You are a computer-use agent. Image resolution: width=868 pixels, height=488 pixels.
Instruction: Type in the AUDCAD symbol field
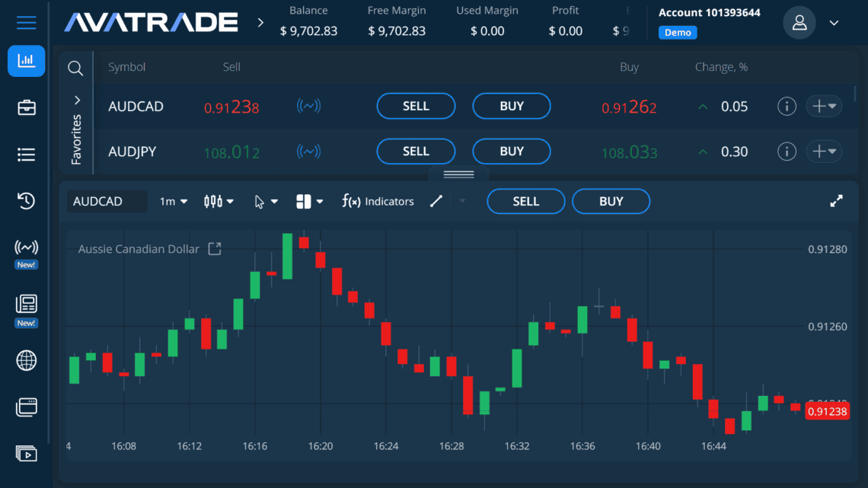coord(107,201)
